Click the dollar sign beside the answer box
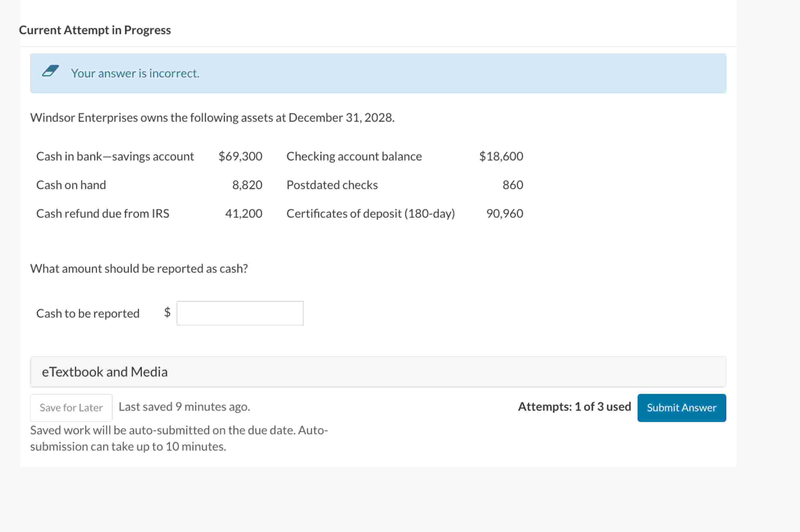Screen dimensions: 800x532 [167, 312]
